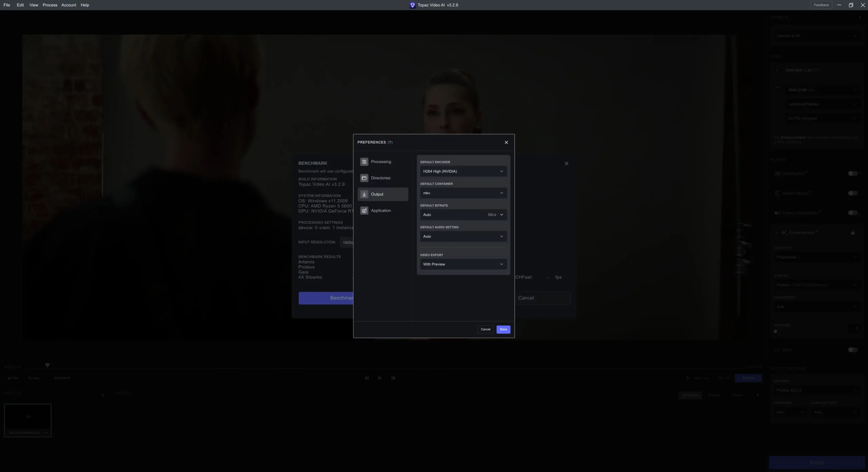Open the Video Export dropdown
This screenshot has width=868, height=472.
click(x=463, y=264)
